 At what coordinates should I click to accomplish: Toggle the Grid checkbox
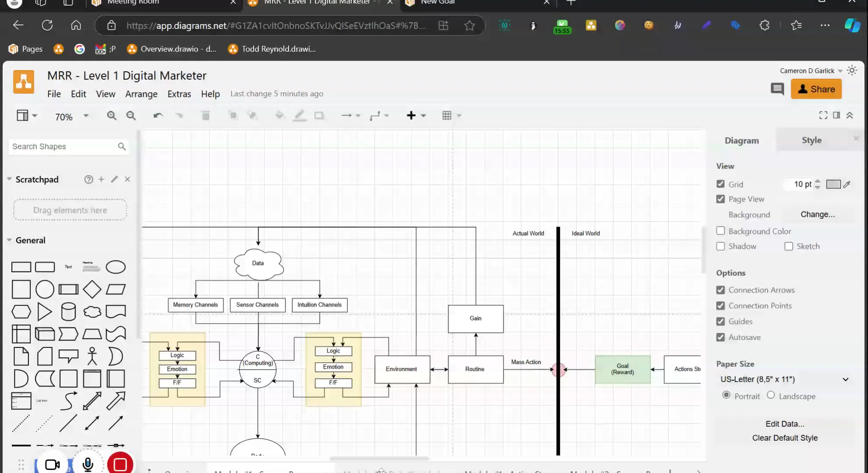[720, 184]
